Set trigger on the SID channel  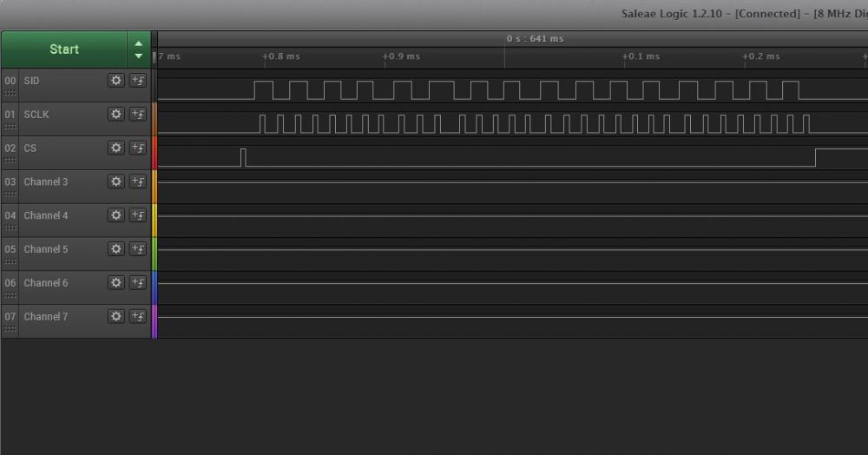pyautogui.click(x=138, y=81)
